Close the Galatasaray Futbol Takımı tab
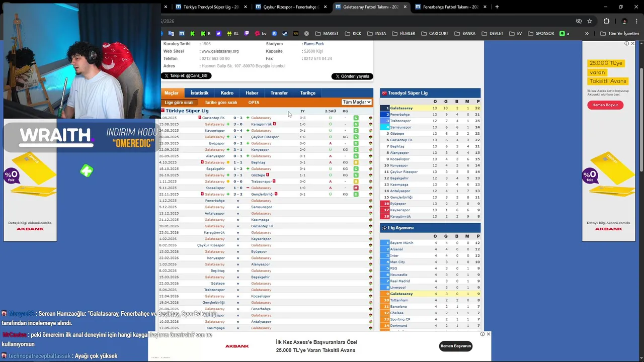This screenshot has height=362, width=644. [x=404, y=7]
